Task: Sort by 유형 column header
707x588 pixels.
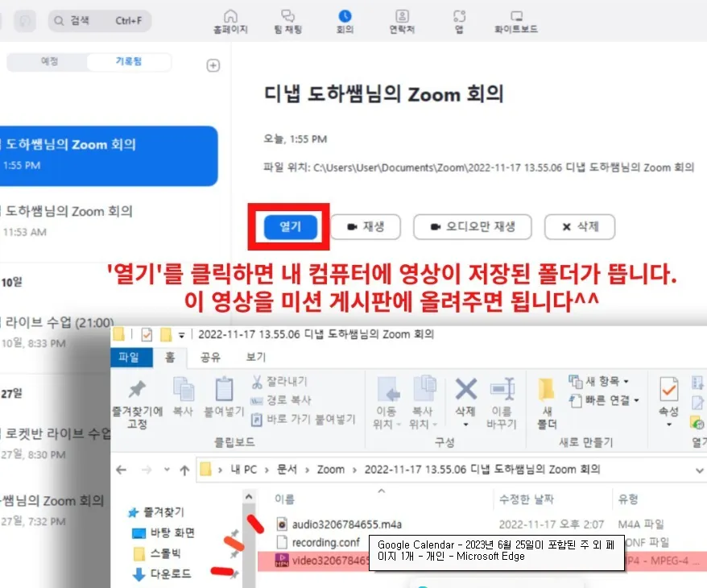Action: tap(628, 499)
